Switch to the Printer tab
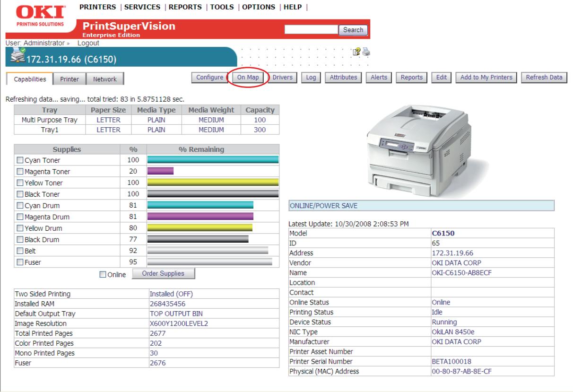 (x=69, y=79)
